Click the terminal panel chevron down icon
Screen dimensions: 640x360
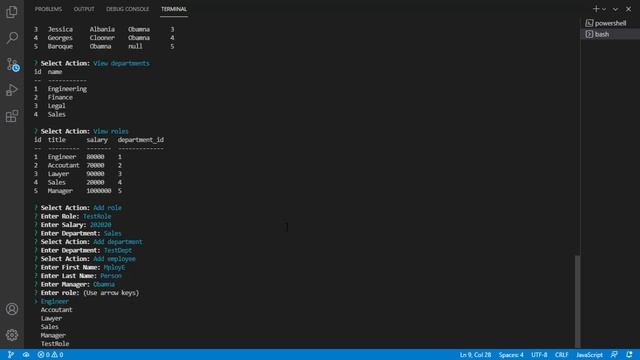point(615,9)
